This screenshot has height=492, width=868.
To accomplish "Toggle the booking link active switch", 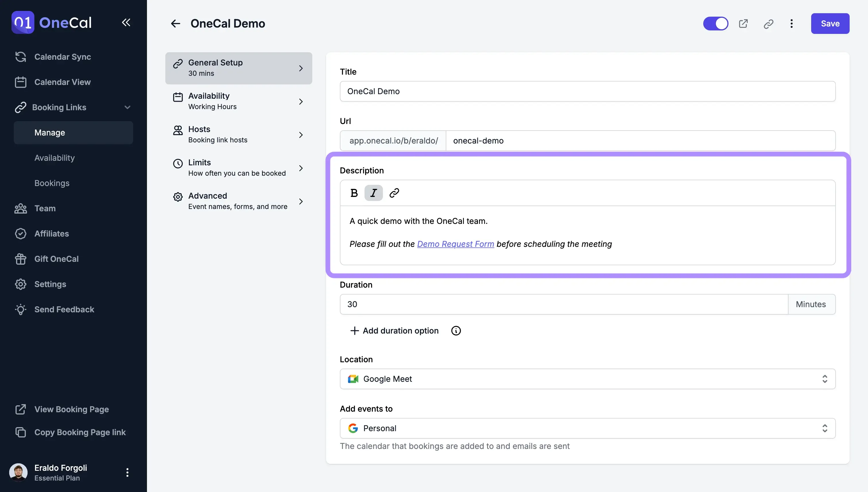I will pos(715,23).
